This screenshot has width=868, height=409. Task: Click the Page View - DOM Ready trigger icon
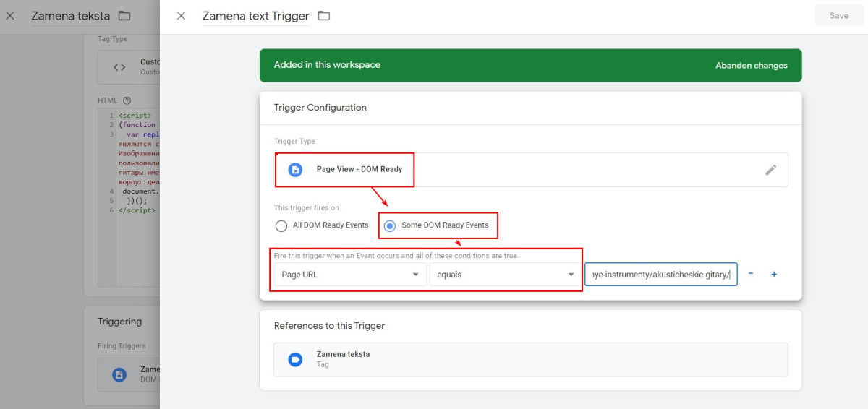click(x=294, y=170)
